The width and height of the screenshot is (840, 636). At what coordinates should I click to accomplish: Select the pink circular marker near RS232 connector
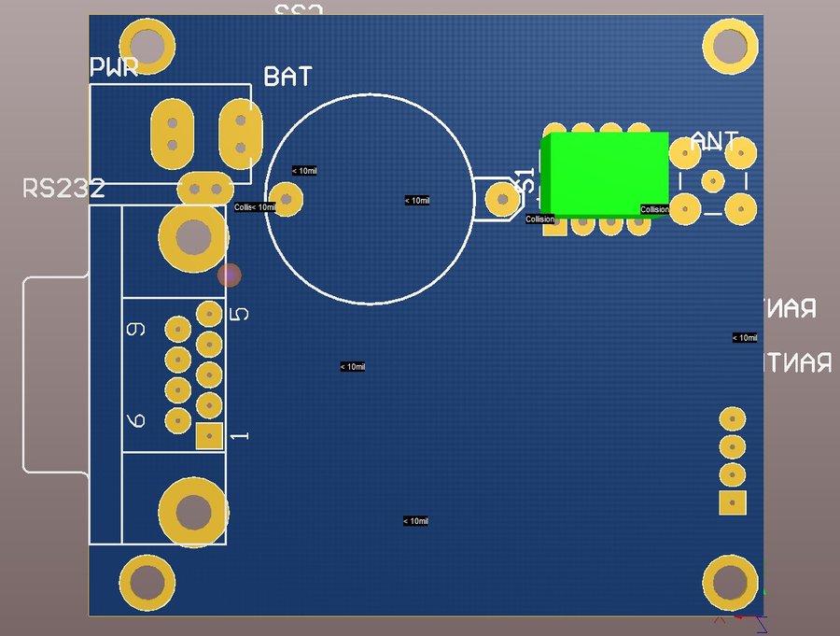click(229, 275)
